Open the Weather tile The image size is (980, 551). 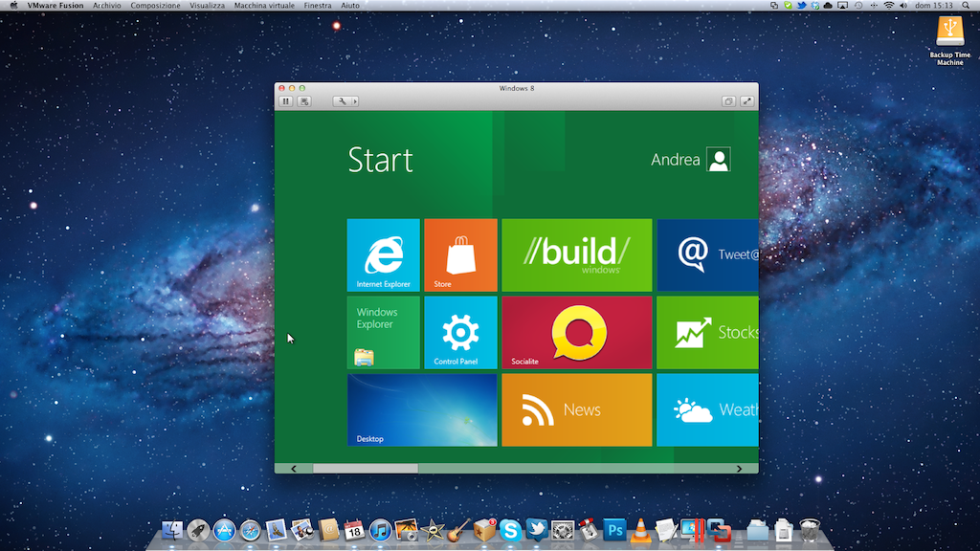coord(707,409)
